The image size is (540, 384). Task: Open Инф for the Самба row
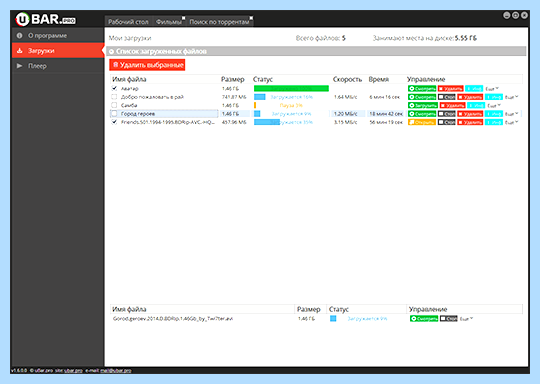click(476, 105)
